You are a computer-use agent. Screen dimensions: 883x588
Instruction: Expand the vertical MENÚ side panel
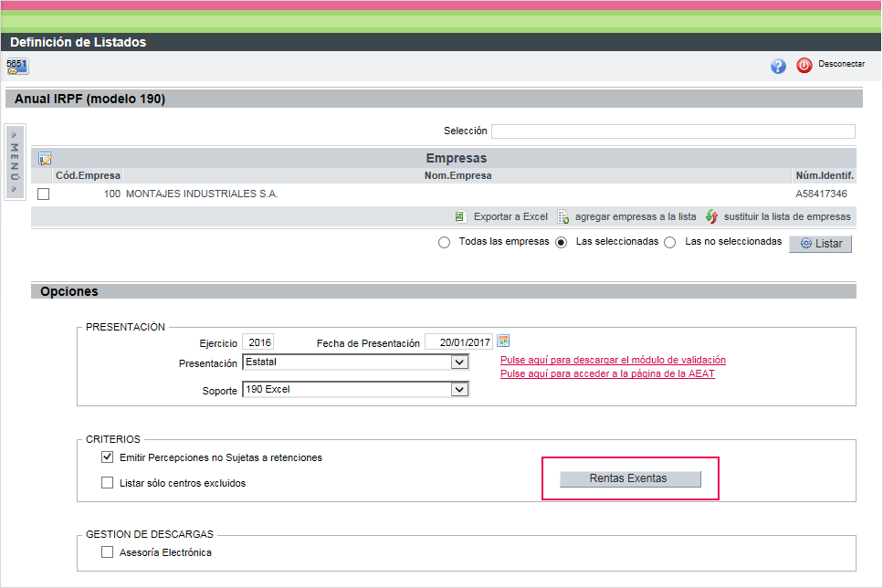click(15, 161)
